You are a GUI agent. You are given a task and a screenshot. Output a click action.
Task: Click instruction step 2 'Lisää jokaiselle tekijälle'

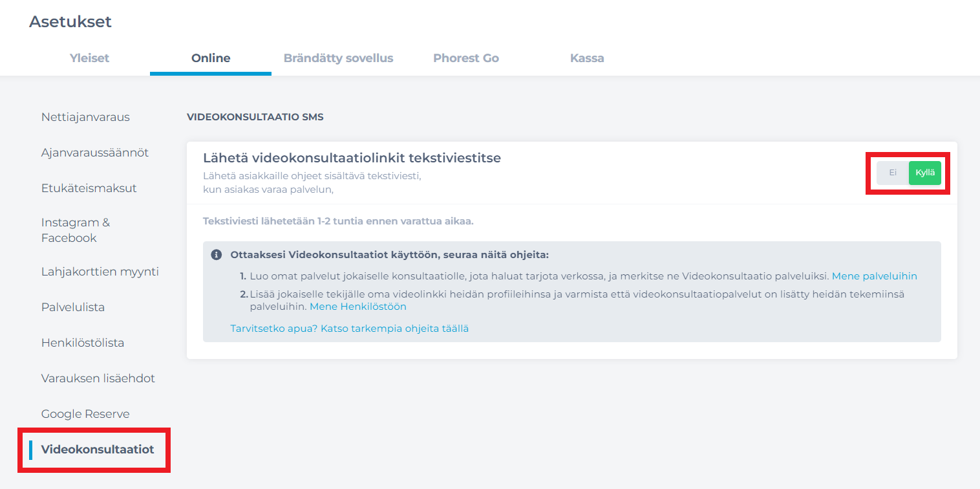pyautogui.click(x=577, y=300)
